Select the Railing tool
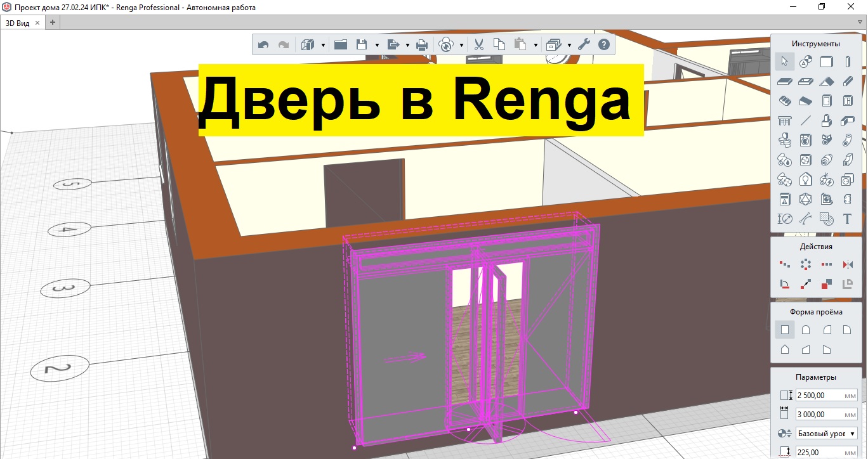This screenshot has height=459, width=868. pos(785,120)
